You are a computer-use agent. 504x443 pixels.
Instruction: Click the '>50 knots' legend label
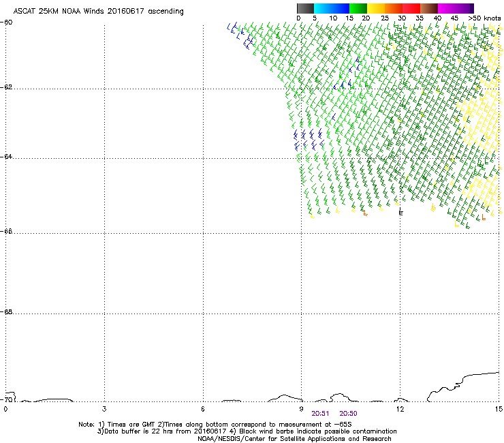point(484,18)
